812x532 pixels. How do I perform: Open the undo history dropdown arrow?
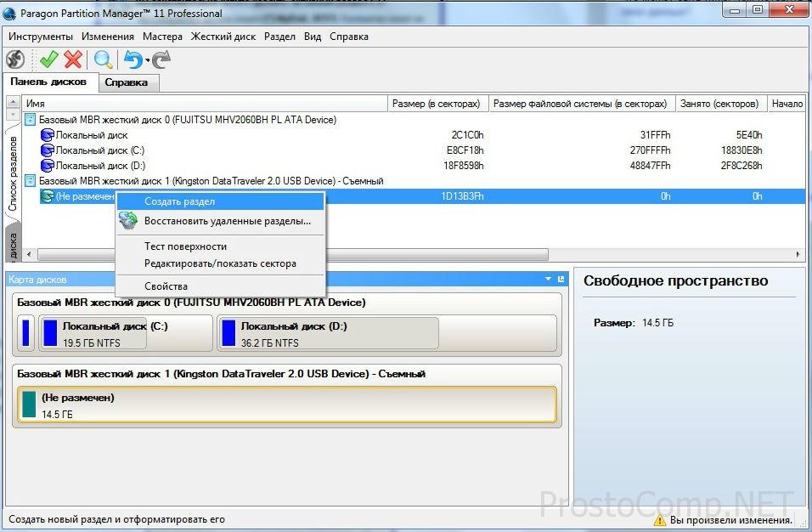[x=148, y=60]
